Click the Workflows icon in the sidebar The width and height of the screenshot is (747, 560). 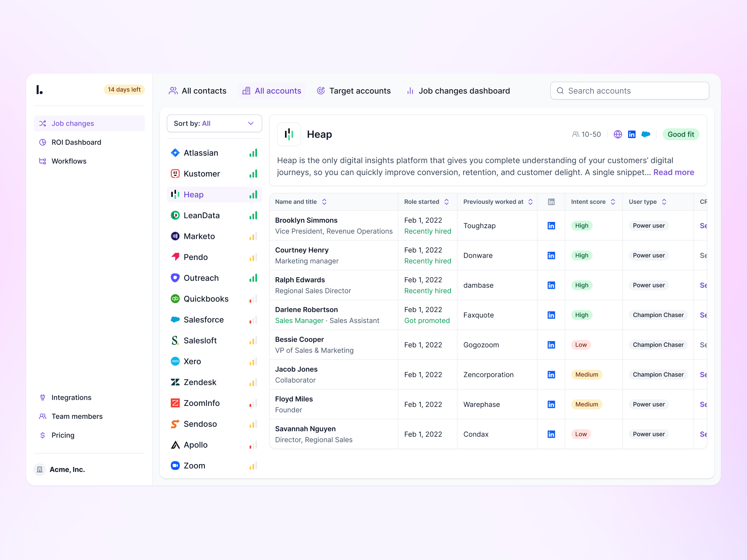[x=42, y=161]
